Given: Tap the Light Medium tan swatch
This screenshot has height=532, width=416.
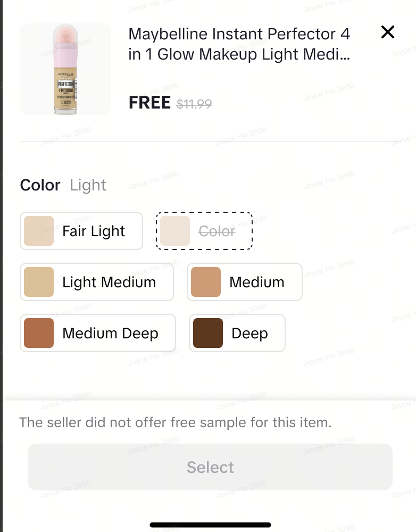Looking at the screenshot, I should [39, 282].
